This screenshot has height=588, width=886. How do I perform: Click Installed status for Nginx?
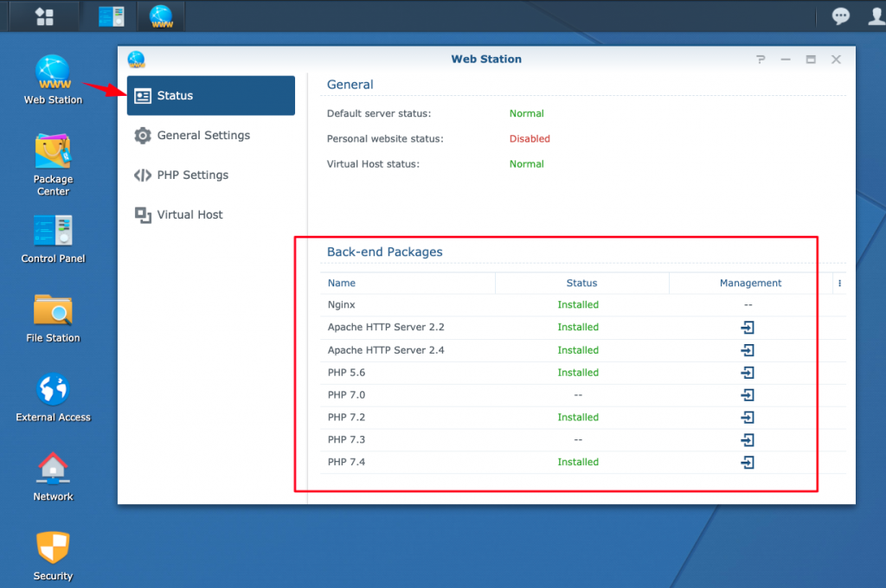point(578,305)
